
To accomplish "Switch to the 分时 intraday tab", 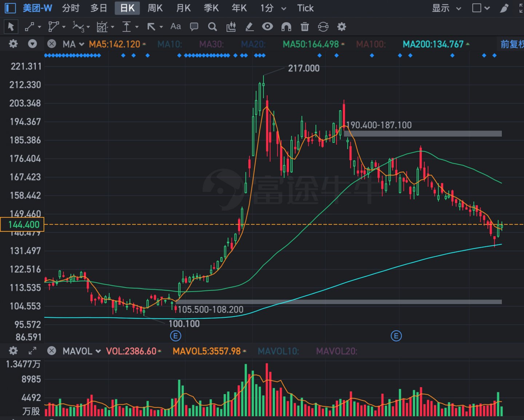I will pyautogui.click(x=71, y=8).
